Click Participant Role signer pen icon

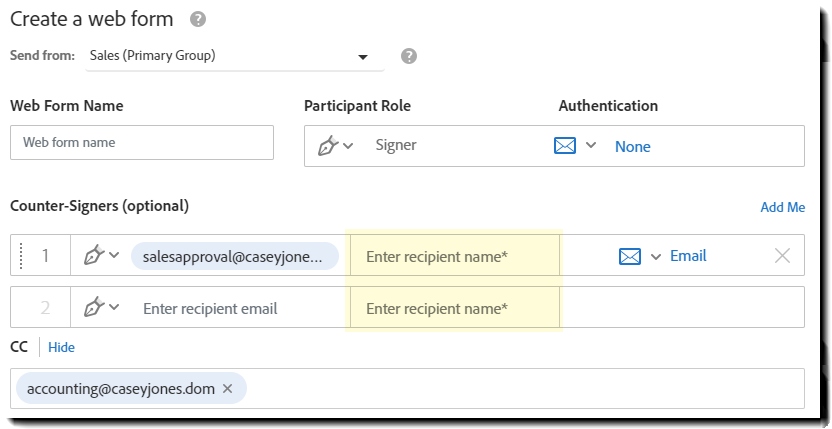pos(328,146)
